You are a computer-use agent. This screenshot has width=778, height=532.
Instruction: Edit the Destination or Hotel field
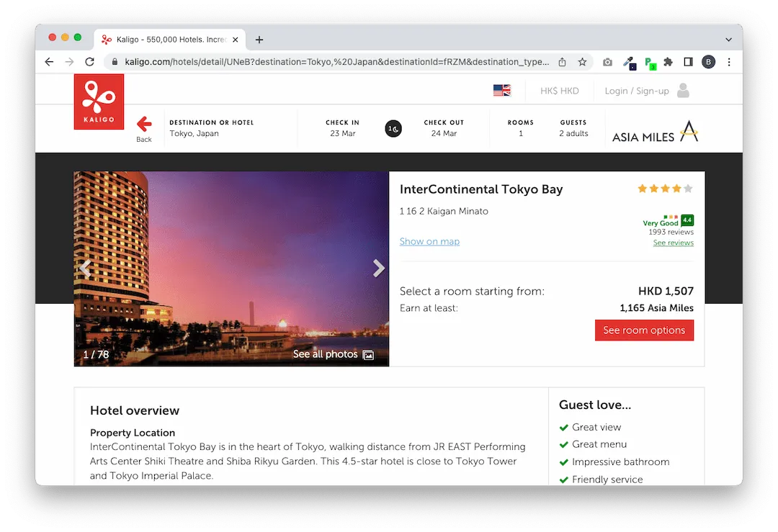212,128
